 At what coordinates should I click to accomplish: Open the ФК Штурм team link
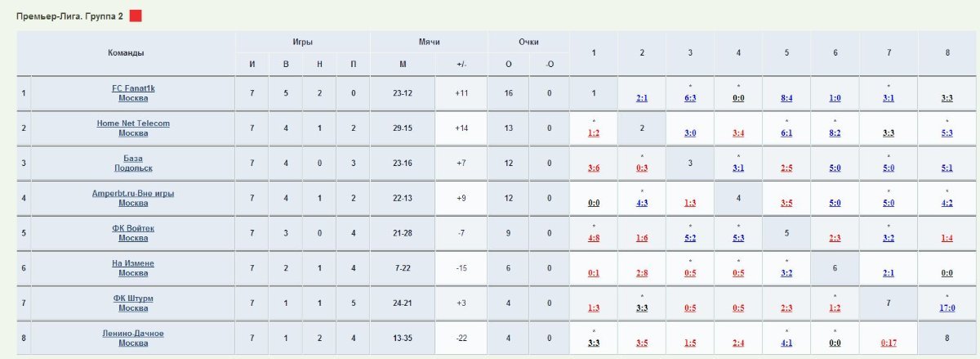pyautogui.click(x=133, y=303)
